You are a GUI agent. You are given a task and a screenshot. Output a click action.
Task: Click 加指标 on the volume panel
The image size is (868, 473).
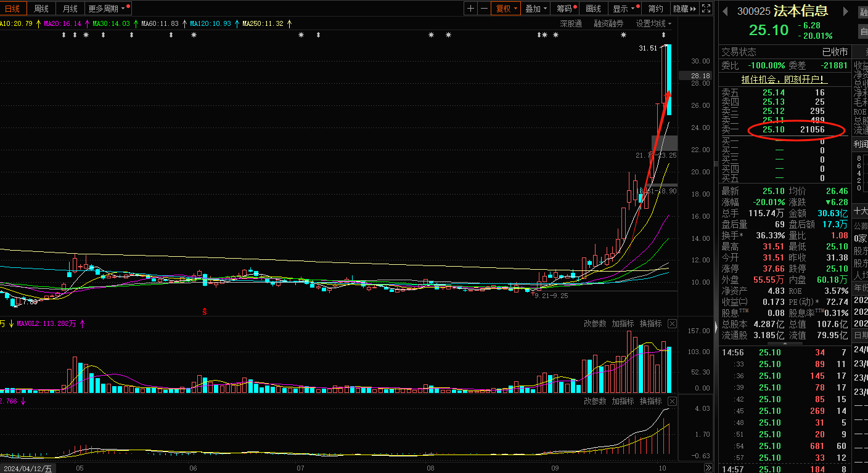tap(623, 323)
